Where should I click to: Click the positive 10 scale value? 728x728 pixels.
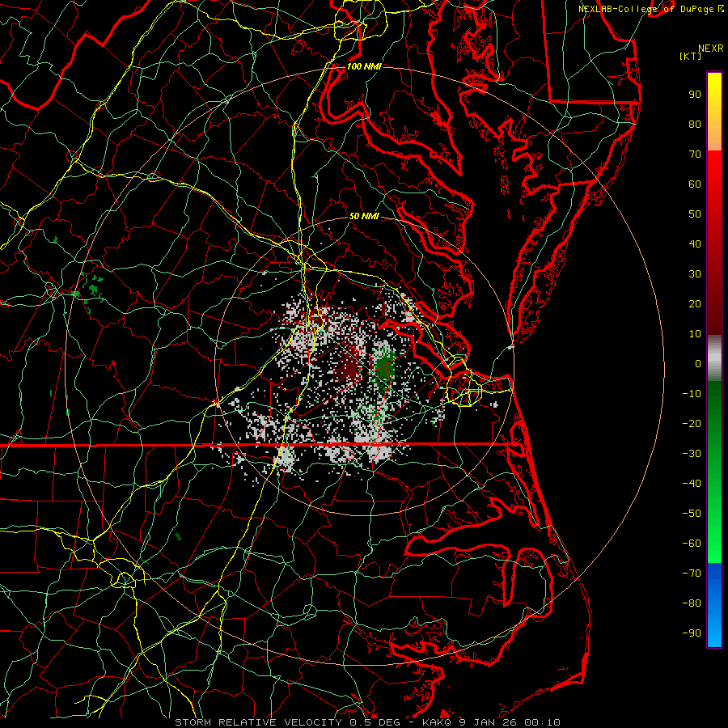click(x=695, y=334)
